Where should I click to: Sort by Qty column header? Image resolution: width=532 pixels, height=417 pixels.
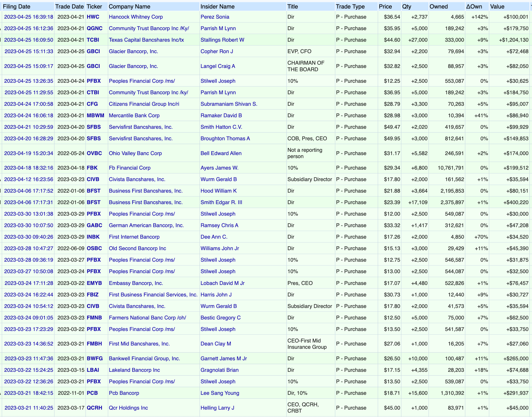[x=407, y=7]
